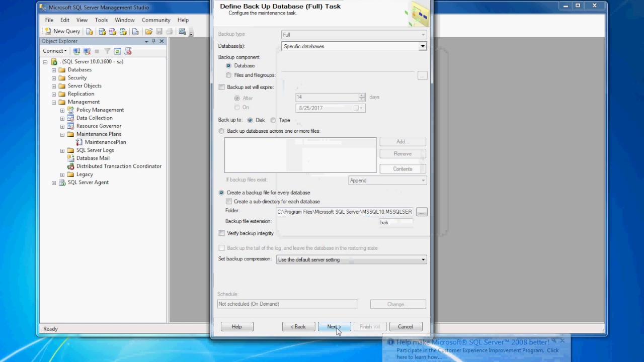Open a Database Engine Query from toolbar
Screen dimensions: 644x362
tap(89, 31)
